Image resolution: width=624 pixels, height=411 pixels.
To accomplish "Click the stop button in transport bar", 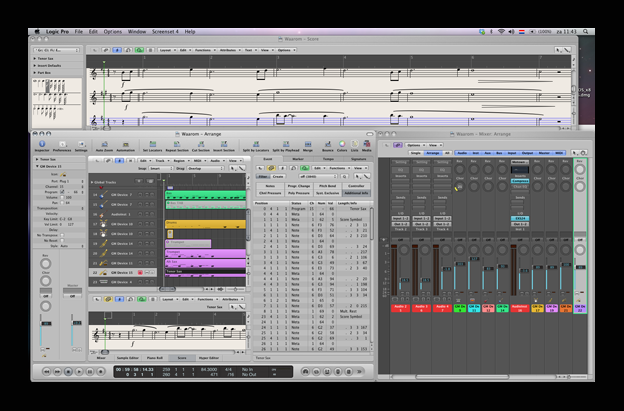I will [x=68, y=372].
